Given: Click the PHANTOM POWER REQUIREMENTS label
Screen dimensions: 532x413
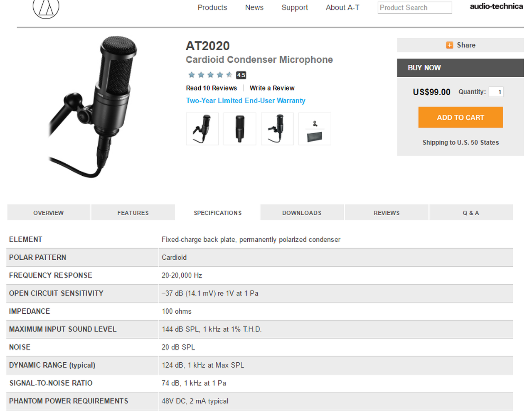Looking at the screenshot, I should coord(69,401).
